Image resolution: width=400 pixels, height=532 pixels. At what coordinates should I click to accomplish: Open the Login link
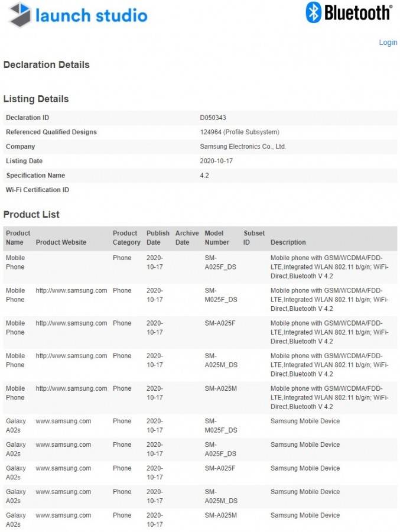(388, 42)
